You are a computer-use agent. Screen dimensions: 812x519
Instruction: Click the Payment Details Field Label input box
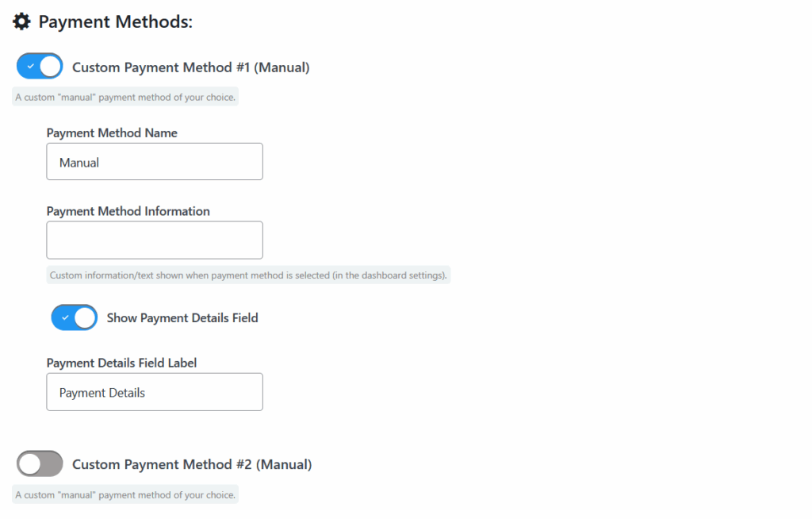point(155,392)
